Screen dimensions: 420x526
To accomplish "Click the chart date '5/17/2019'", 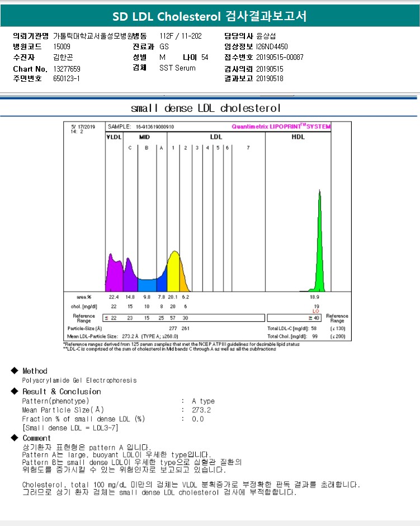I will click(x=83, y=127).
